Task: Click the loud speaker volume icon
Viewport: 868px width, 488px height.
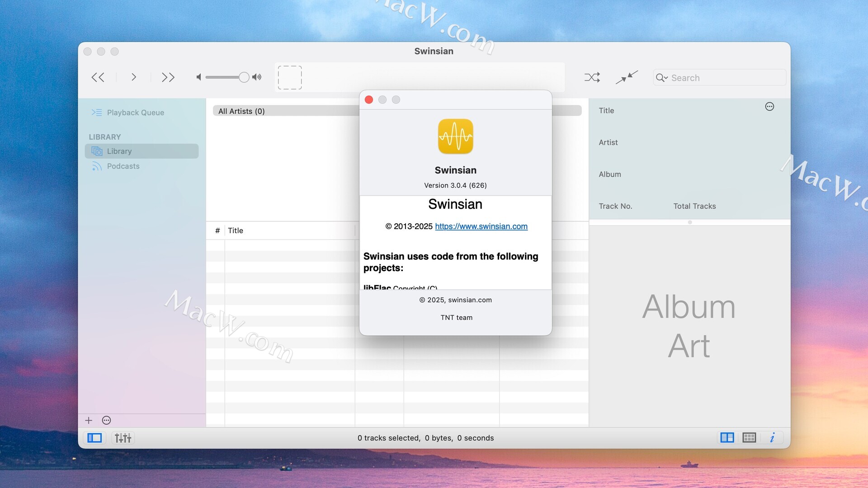Action: (257, 77)
